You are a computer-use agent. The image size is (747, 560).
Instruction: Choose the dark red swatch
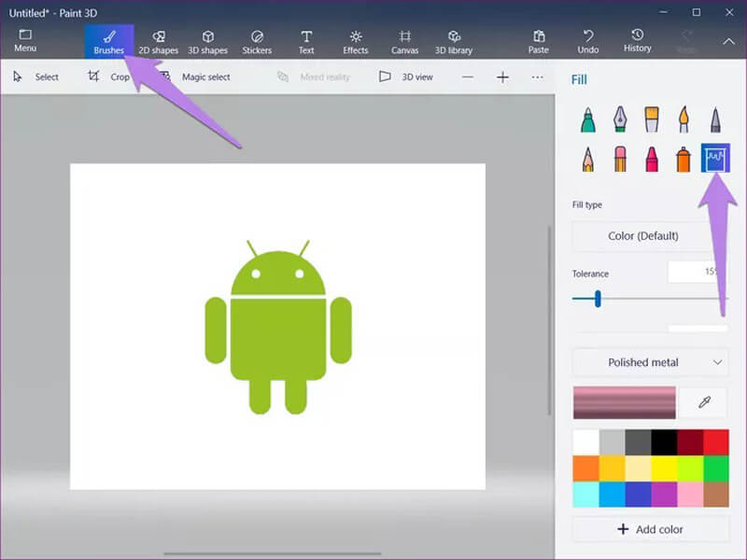[x=690, y=442]
